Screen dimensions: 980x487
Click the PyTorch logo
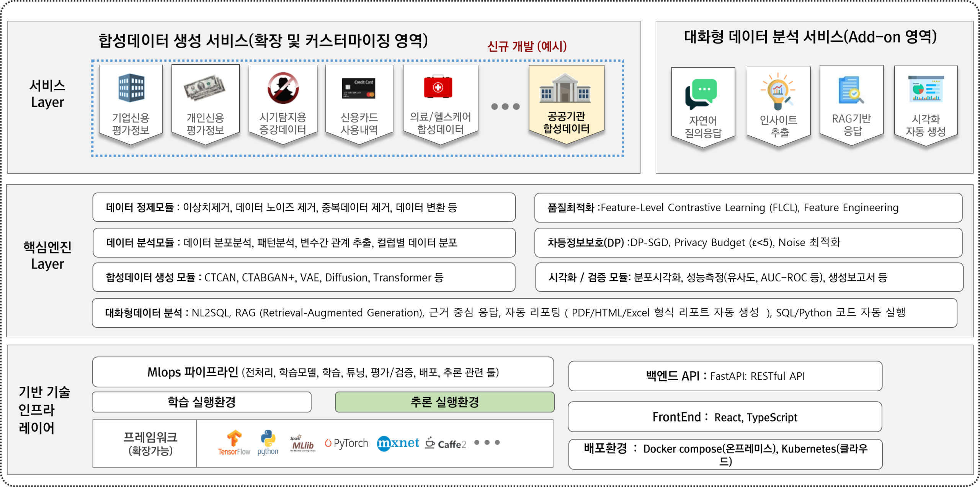point(346,443)
